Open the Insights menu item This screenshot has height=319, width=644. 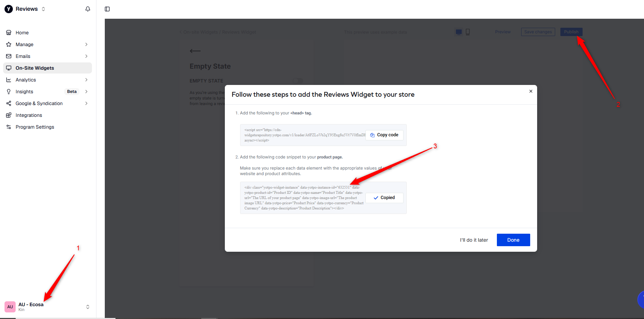(x=48, y=92)
